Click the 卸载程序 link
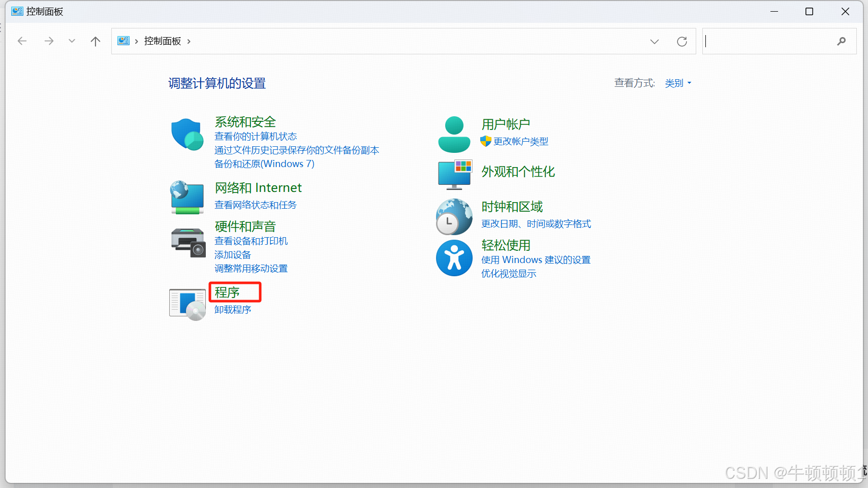The image size is (868, 488). coord(233,310)
